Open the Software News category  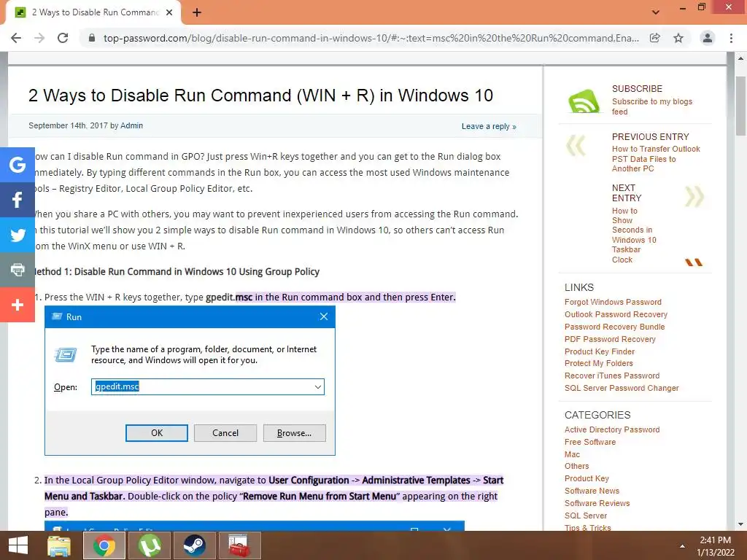coord(592,491)
